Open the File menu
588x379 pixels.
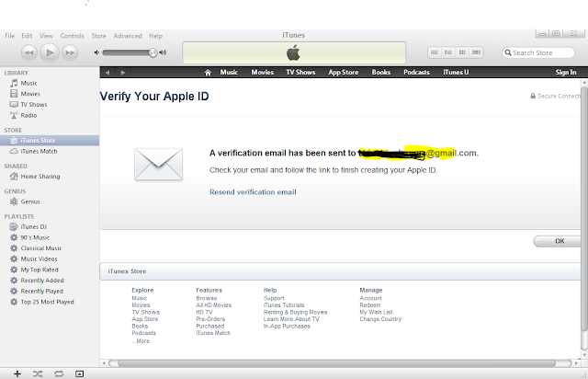10,36
